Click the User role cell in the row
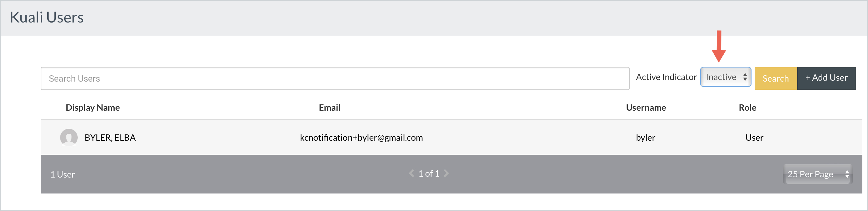This screenshot has width=868, height=211. [x=754, y=138]
